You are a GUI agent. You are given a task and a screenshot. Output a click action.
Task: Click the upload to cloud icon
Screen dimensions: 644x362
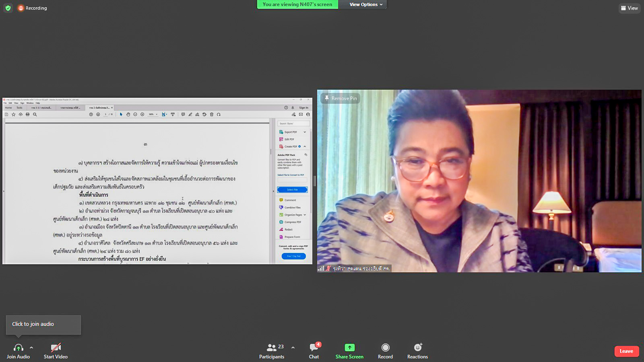tap(21, 115)
